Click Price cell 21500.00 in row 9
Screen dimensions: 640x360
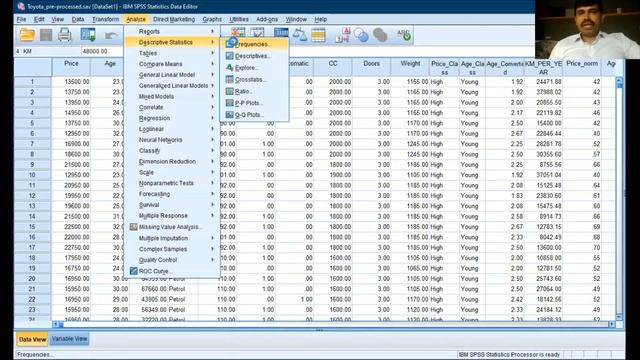click(x=71, y=164)
